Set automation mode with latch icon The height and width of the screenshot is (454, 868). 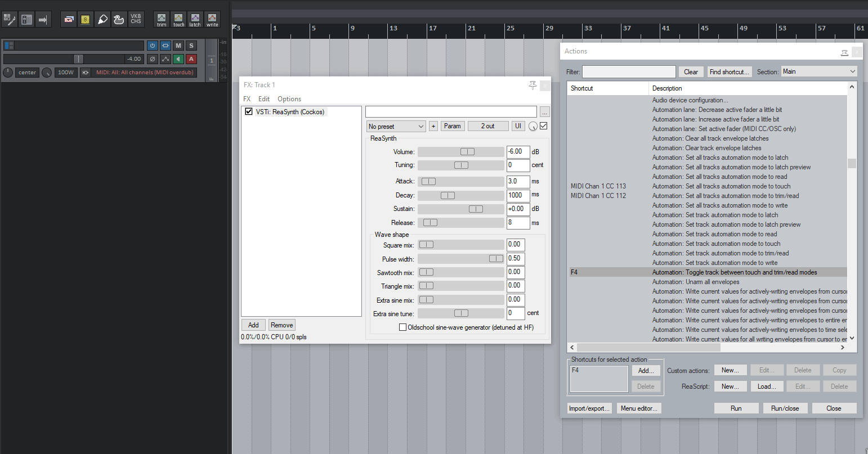pyautogui.click(x=195, y=20)
